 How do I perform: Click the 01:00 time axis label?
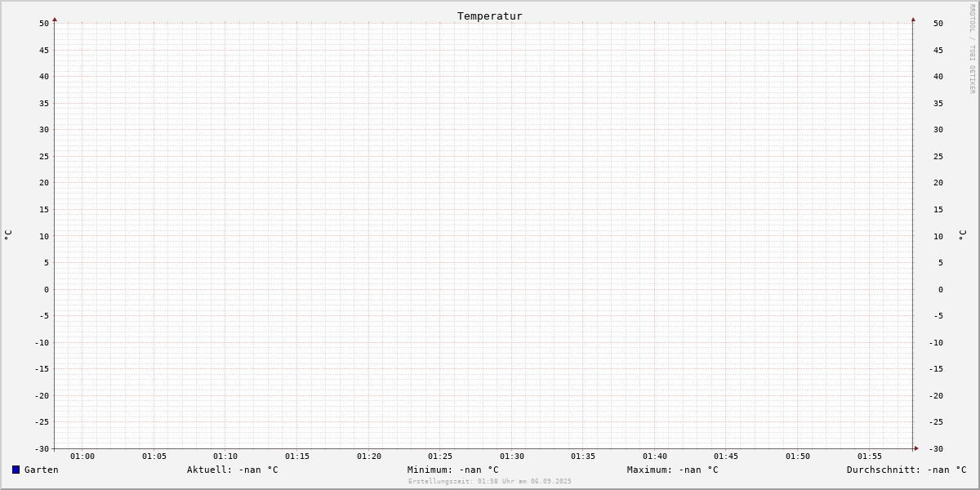[x=82, y=457]
